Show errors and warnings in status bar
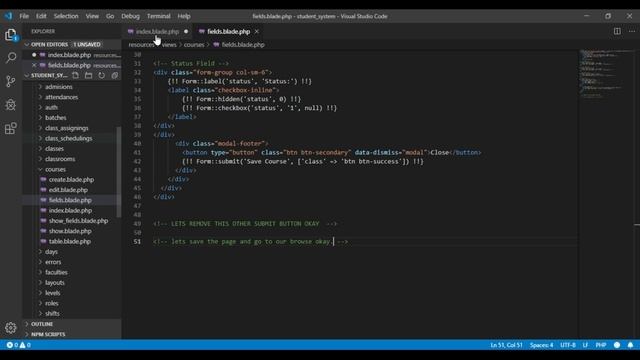 [x=18, y=345]
